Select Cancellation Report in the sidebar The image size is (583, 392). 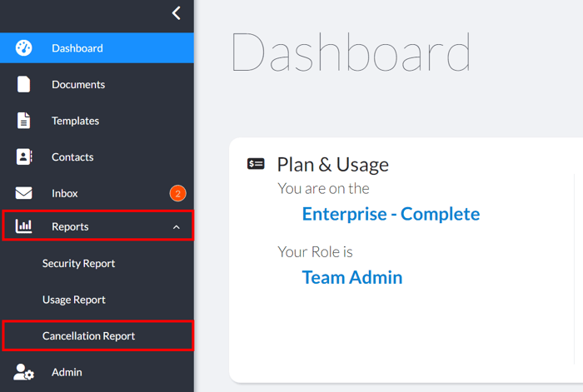[x=88, y=336]
